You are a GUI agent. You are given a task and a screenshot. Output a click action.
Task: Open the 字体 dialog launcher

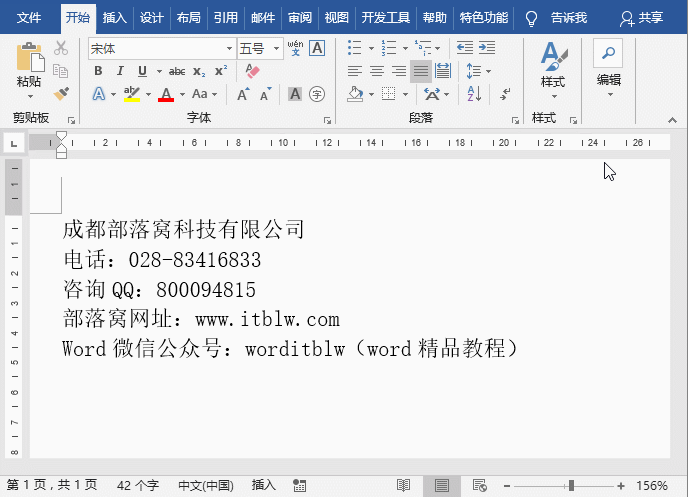pyautogui.click(x=327, y=120)
